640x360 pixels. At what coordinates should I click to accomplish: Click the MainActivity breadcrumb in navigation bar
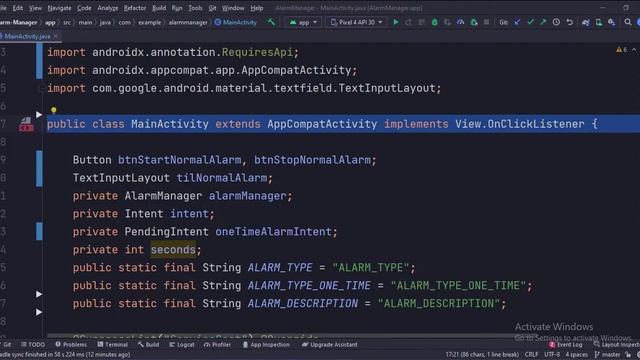point(236,22)
